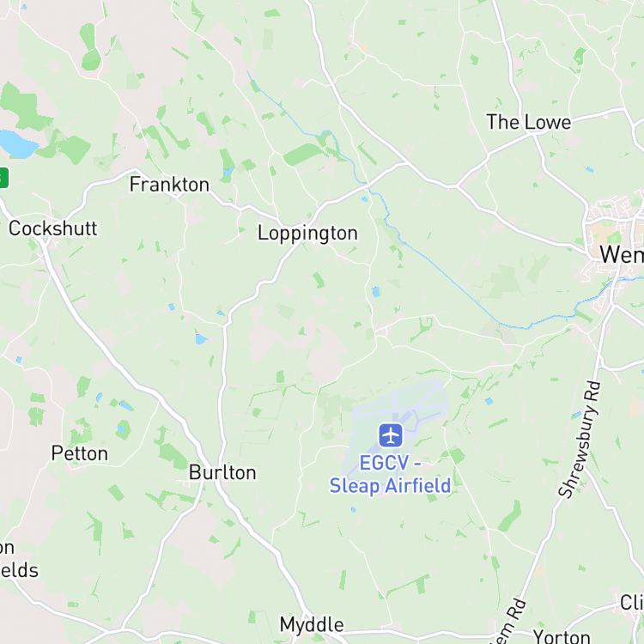Click the partially visible Clive label
This screenshot has width=644, height=644.
(x=632, y=603)
